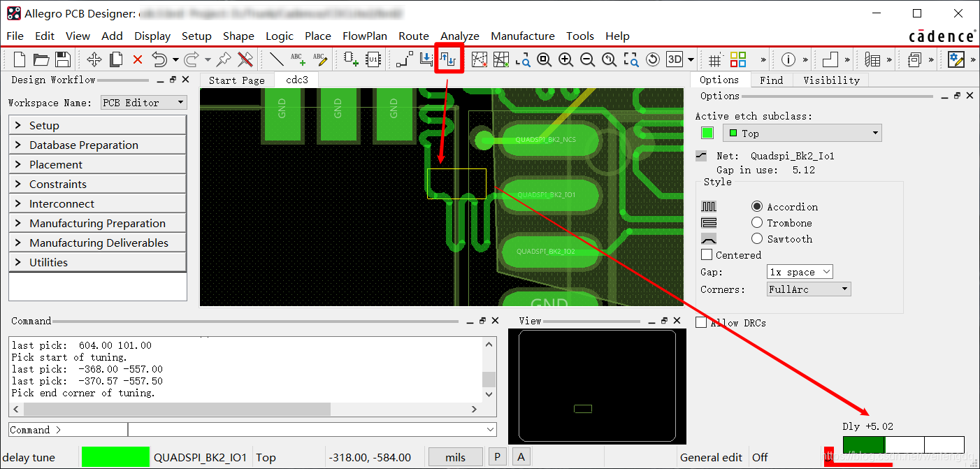
Task: Open the Route menu
Action: (413, 36)
